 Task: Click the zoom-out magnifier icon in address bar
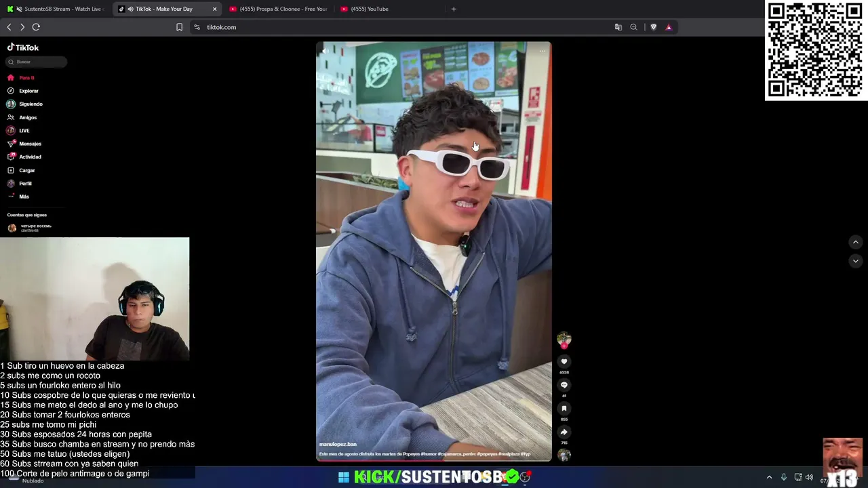633,27
